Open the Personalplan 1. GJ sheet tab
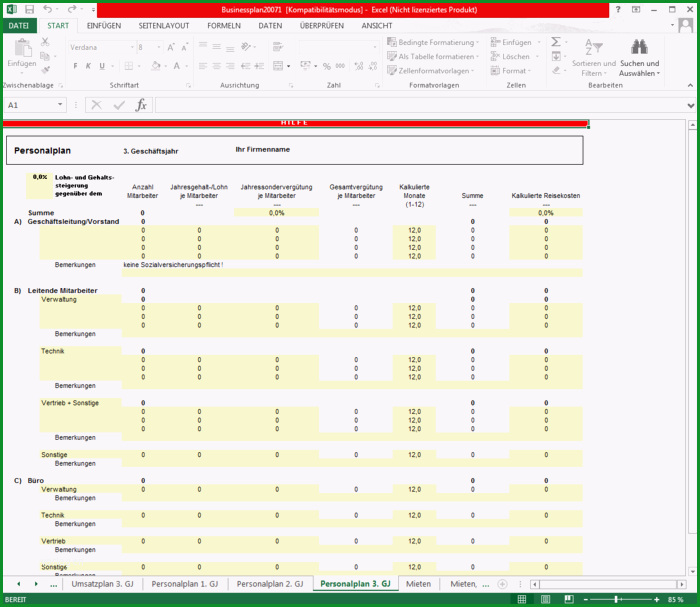The width and height of the screenshot is (700, 607). pyautogui.click(x=185, y=584)
